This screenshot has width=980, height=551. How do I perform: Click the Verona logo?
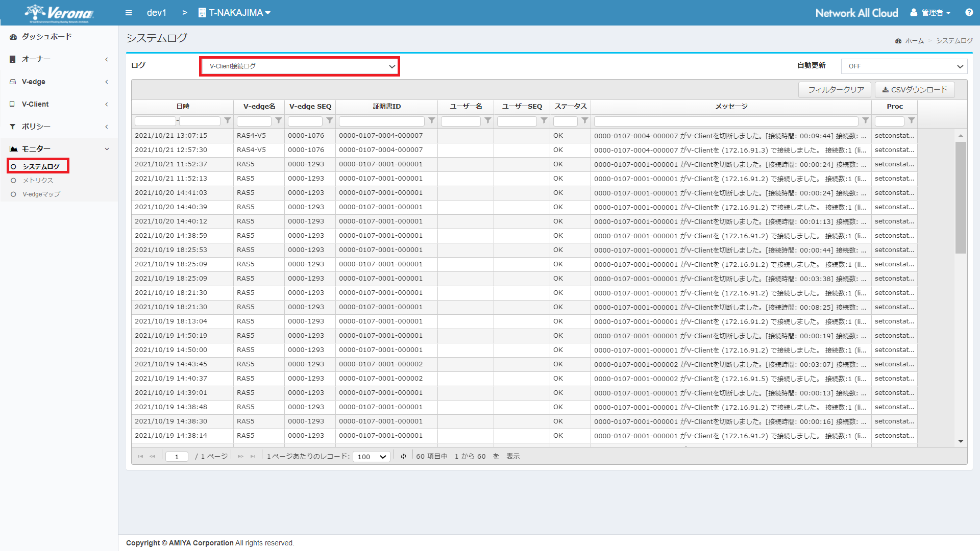point(60,13)
